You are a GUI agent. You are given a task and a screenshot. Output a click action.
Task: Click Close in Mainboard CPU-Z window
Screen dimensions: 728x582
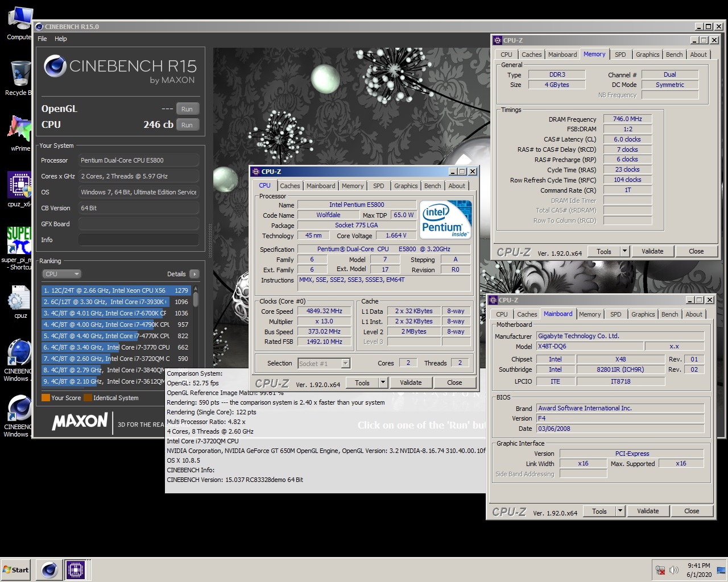(692, 511)
